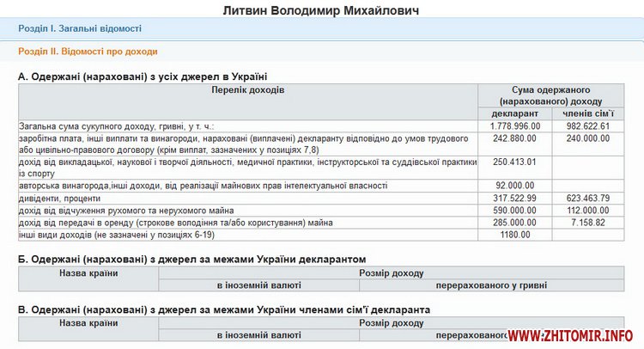Screen dimensions: 644x349
Task: Click family dividends amount 623.463.79
Action: pos(587,199)
